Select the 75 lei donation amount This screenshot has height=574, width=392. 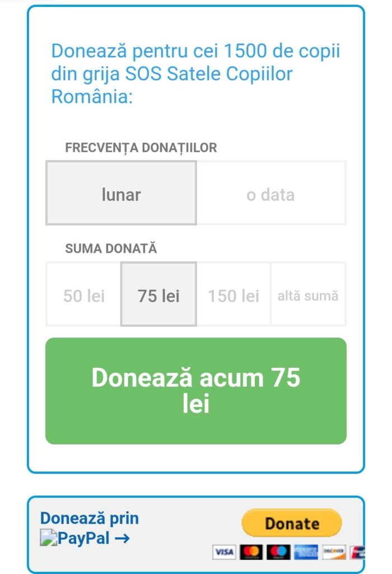pyautogui.click(x=158, y=295)
